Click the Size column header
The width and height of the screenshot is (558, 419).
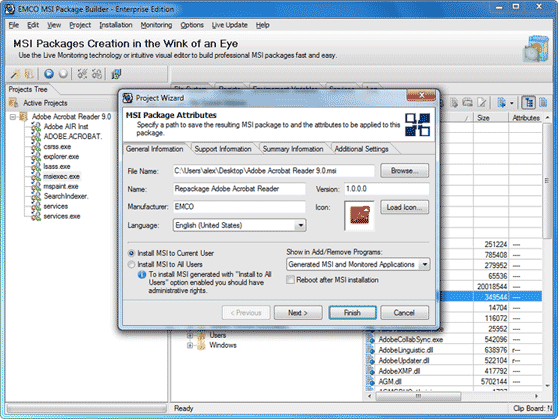click(x=491, y=118)
